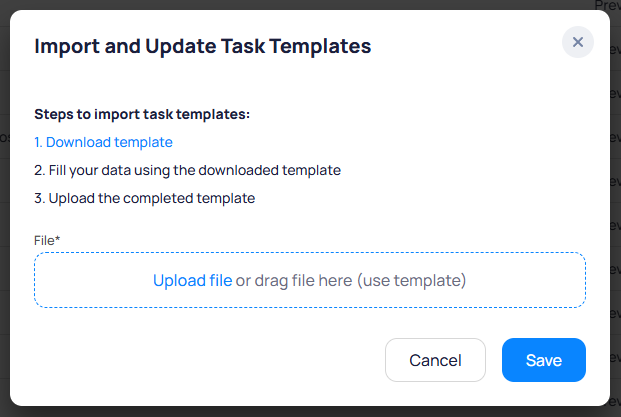This screenshot has width=621, height=417.
Task: Dismiss the dialog using the X icon
Action: click(x=578, y=42)
